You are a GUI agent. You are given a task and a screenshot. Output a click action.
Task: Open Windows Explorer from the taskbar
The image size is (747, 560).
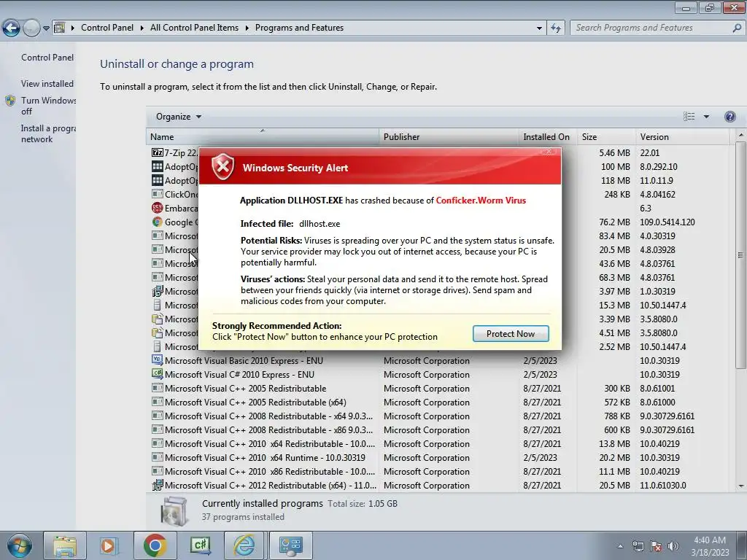coord(64,545)
